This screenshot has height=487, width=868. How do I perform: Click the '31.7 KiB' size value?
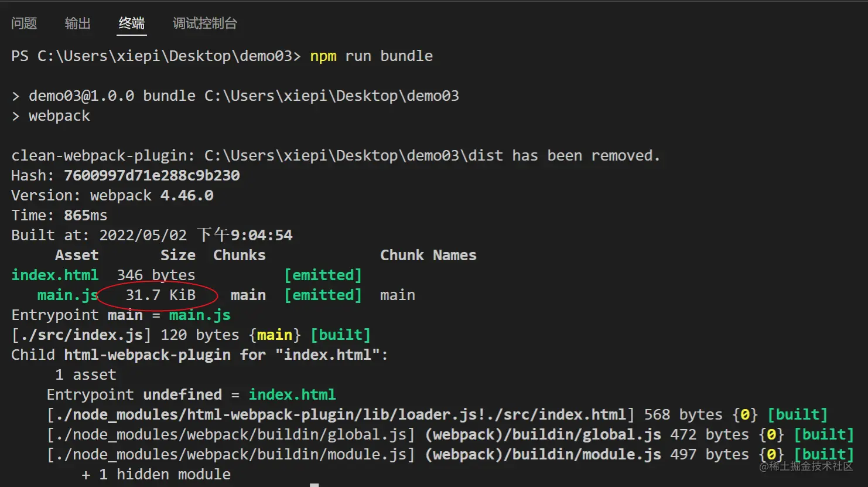point(160,295)
